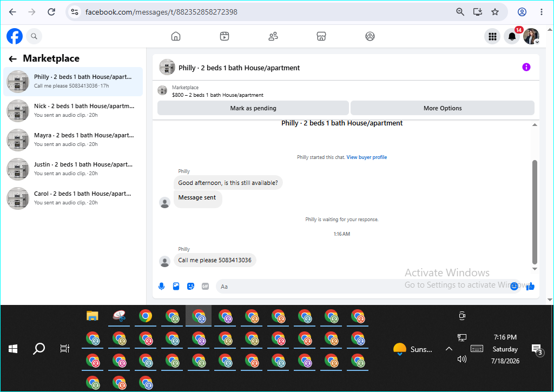Click the site information icon in address bar
Viewport: 554px width, 392px height.
click(75, 12)
